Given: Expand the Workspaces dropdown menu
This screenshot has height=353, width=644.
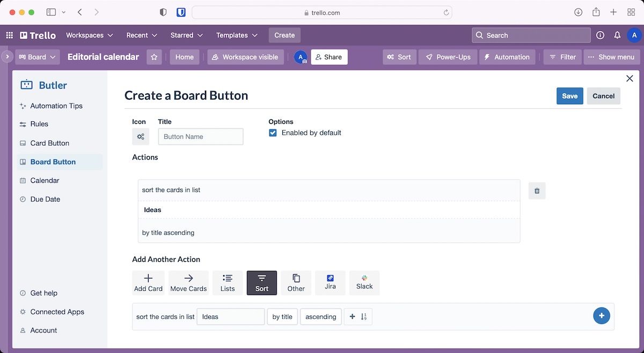Looking at the screenshot, I should pos(90,35).
